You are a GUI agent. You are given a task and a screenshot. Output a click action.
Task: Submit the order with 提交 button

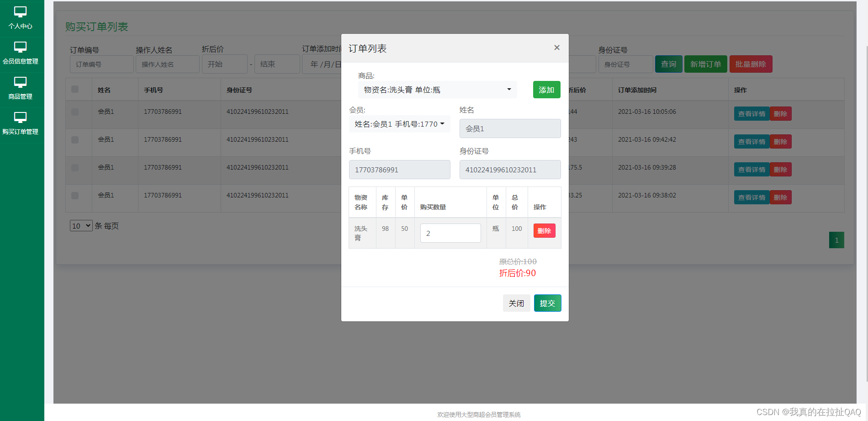coord(547,303)
